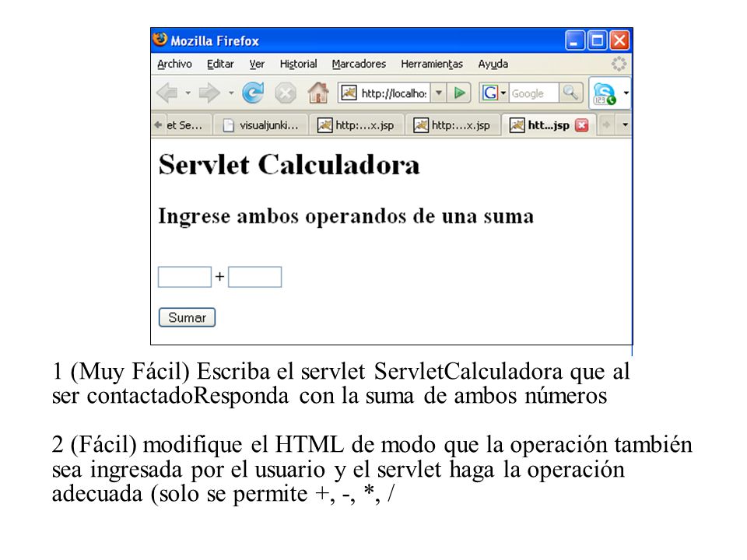
Task: Click the Back arrow in Firefox toolbar
Action: [167, 93]
